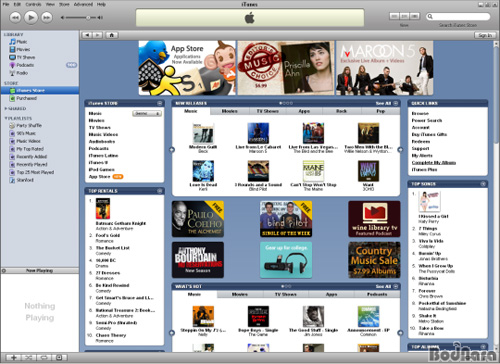This screenshot has width=500, height=364.
Task: Go to store Home with house icon
Action: tap(112, 35)
